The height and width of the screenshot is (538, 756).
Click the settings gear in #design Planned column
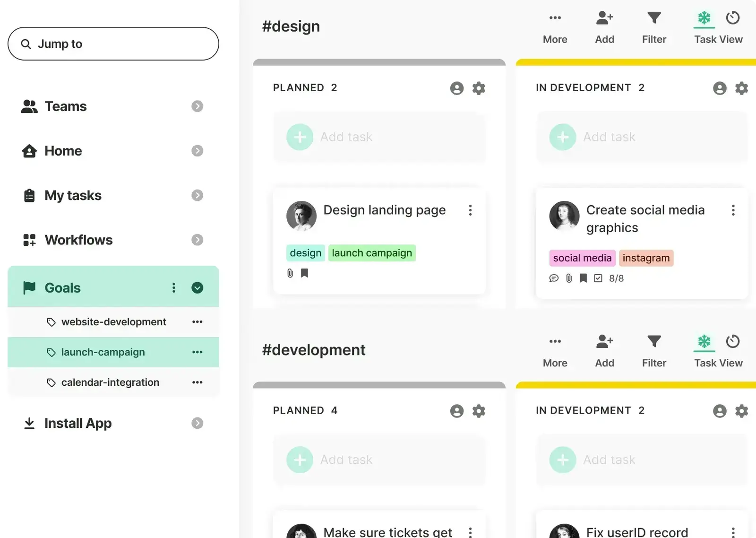click(x=479, y=88)
